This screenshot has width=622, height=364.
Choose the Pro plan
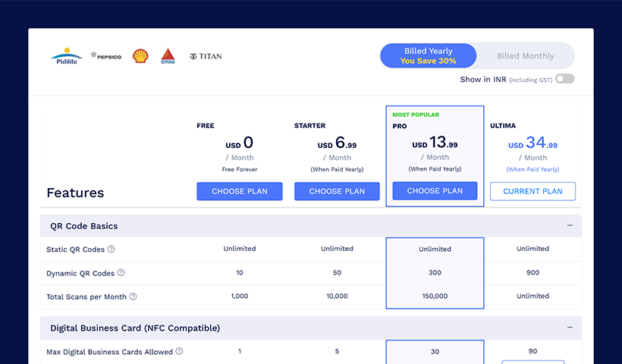coord(435,191)
